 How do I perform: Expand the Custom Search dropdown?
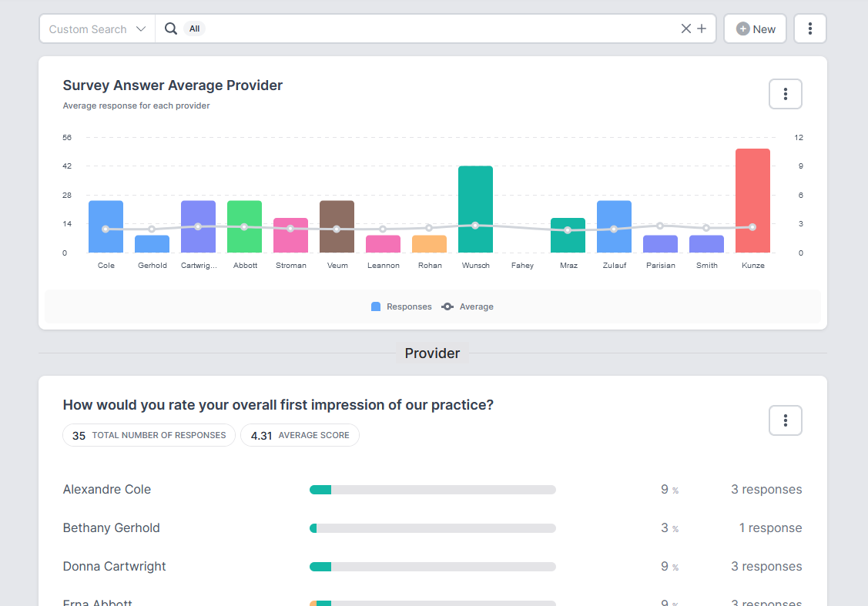click(97, 29)
